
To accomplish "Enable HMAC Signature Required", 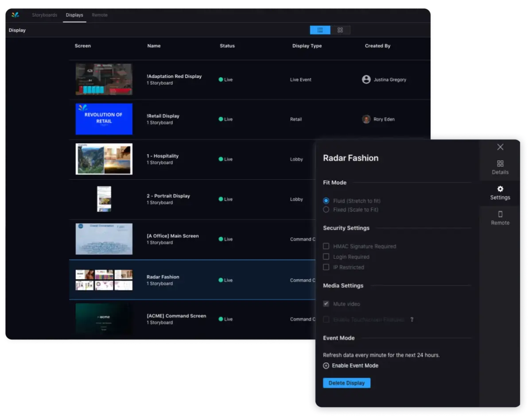I will coord(327,246).
